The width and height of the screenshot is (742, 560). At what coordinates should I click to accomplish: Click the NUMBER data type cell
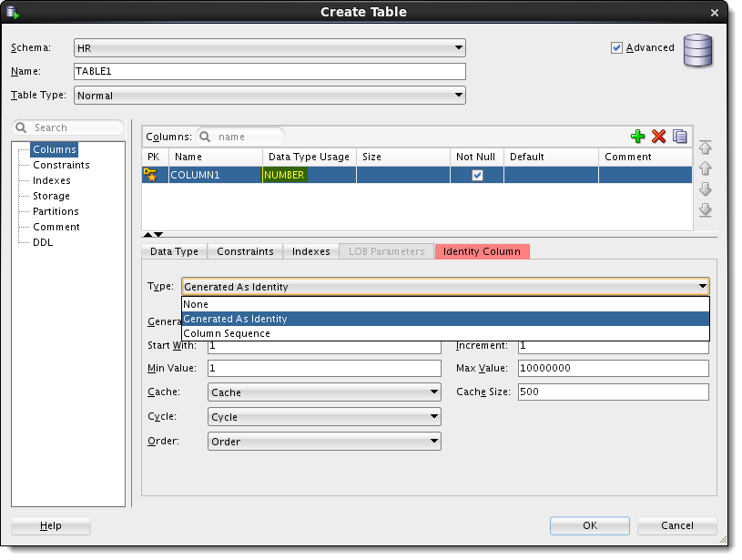coord(310,175)
